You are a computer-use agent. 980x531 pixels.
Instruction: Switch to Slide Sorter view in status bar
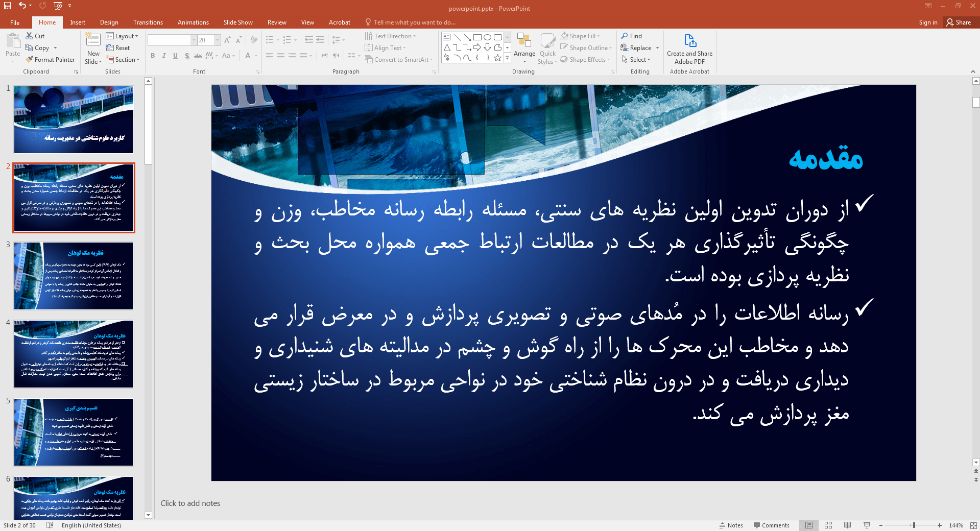(x=828, y=525)
